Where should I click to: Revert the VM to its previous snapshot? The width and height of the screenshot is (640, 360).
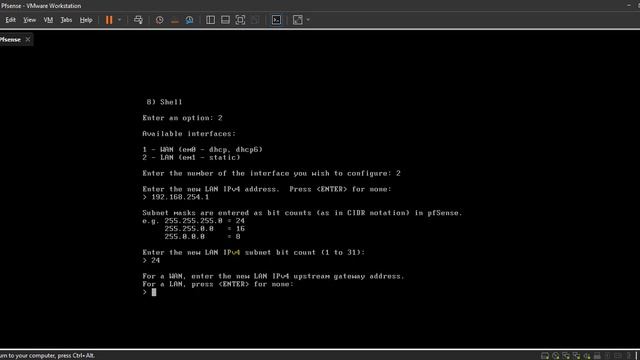click(x=175, y=20)
